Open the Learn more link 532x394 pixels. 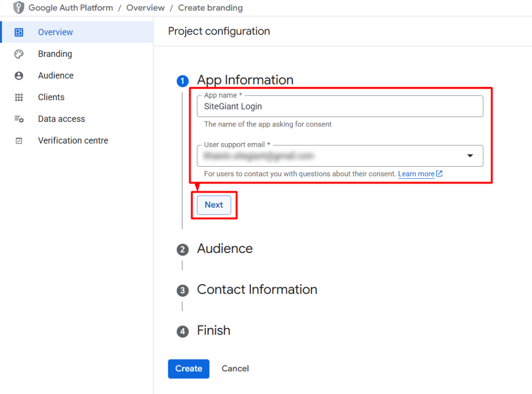point(416,174)
